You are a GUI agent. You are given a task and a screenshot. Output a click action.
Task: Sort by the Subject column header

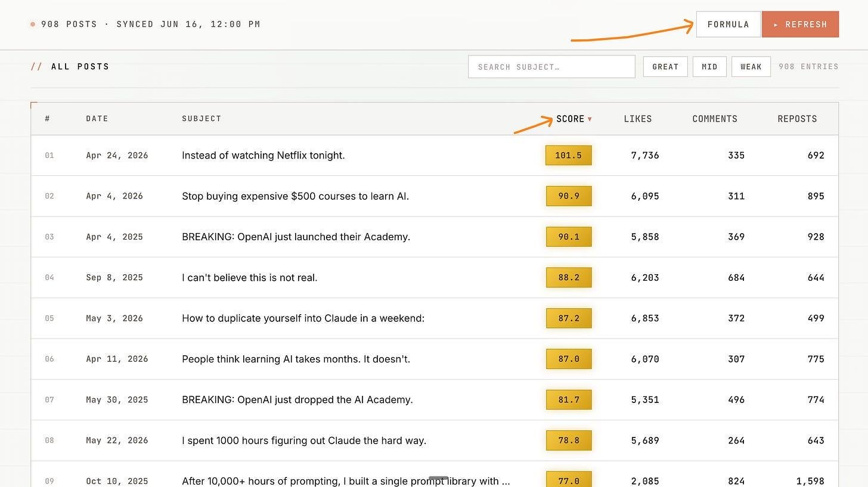point(201,119)
